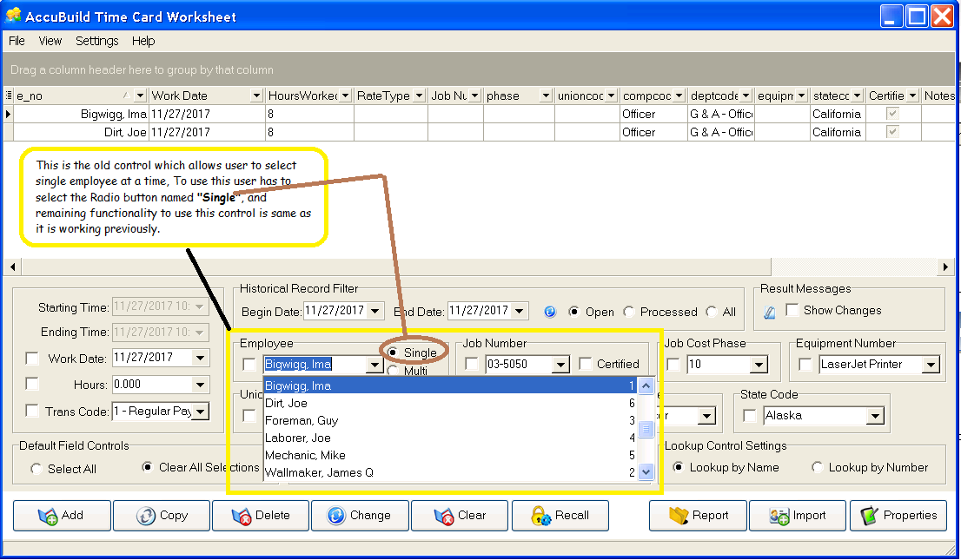
Task: Enable the Certified checkbox beside Job Number
Action: 586,364
